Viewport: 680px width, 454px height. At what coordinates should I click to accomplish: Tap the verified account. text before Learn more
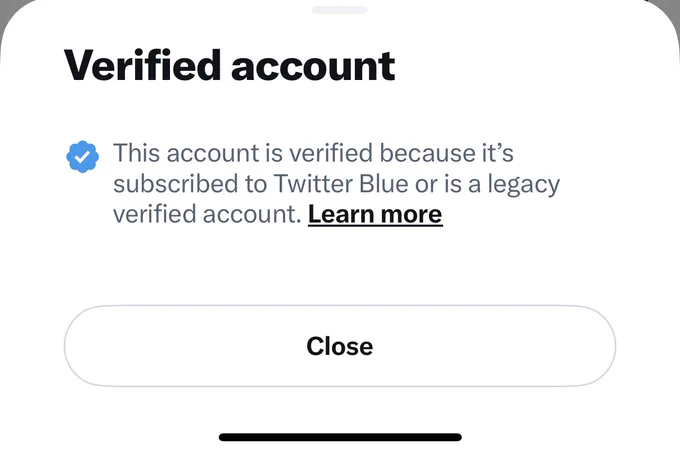[207, 214]
